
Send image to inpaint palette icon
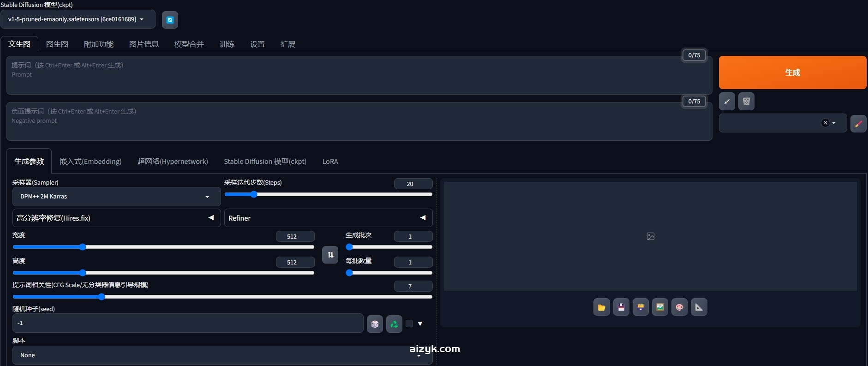coord(679,307)
